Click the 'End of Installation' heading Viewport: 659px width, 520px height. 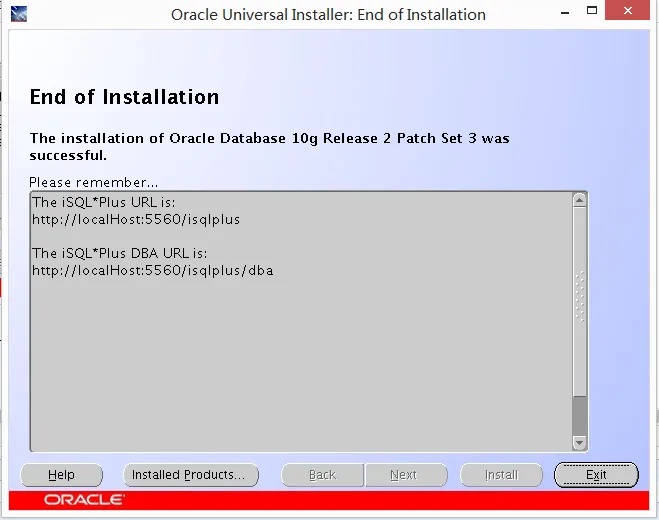pos(124,97)
